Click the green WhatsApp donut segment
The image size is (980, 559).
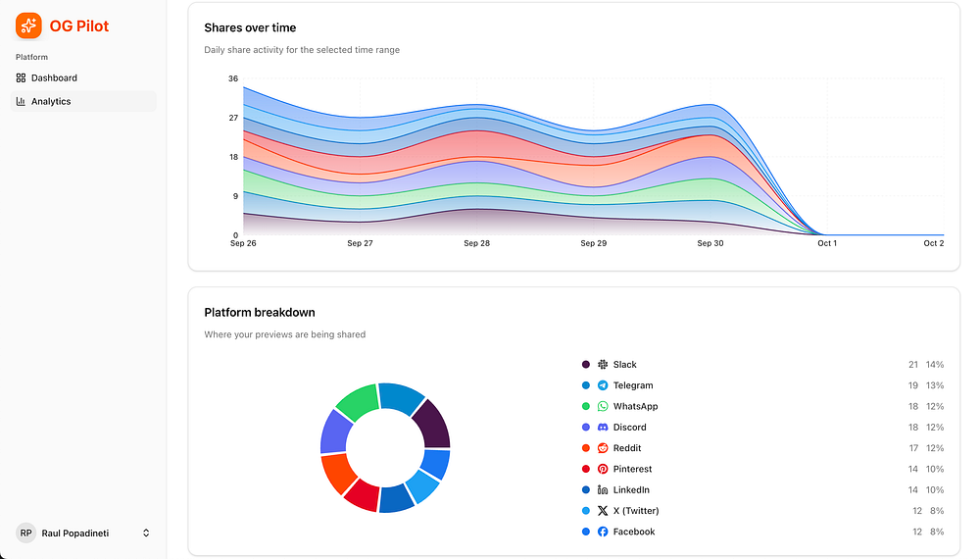[358, 403]
